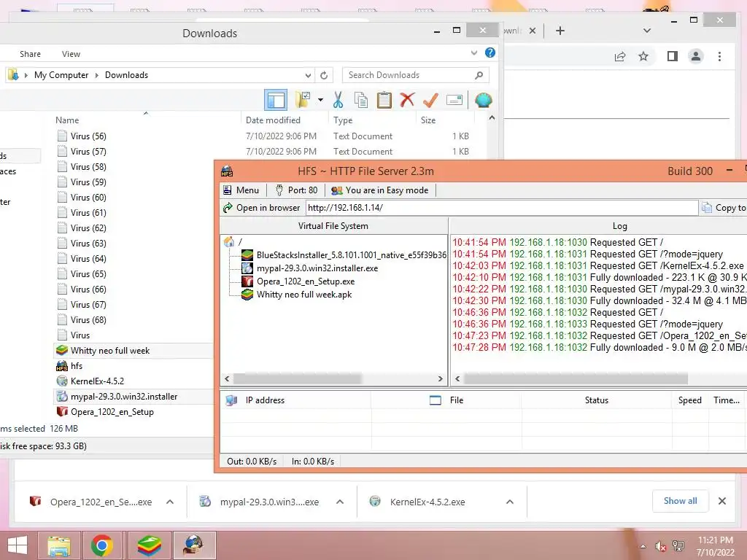Image resolution: width=747 pixels, height=560 pixels.
Task: Click Copy to clipboard button in HFS
Action: [x=724, y=208]
